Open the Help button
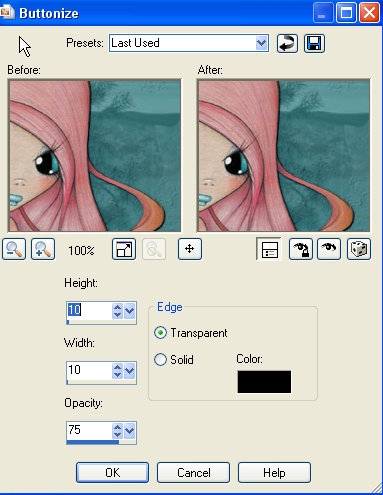 pos(274,473)
